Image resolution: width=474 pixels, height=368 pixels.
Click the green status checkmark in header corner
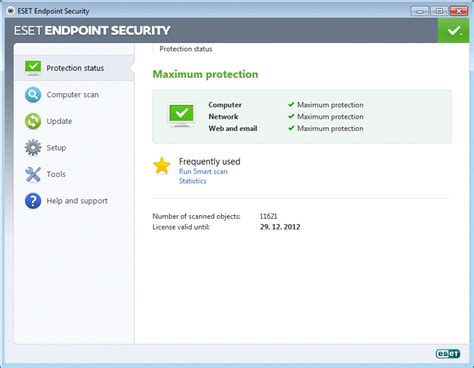453,31
